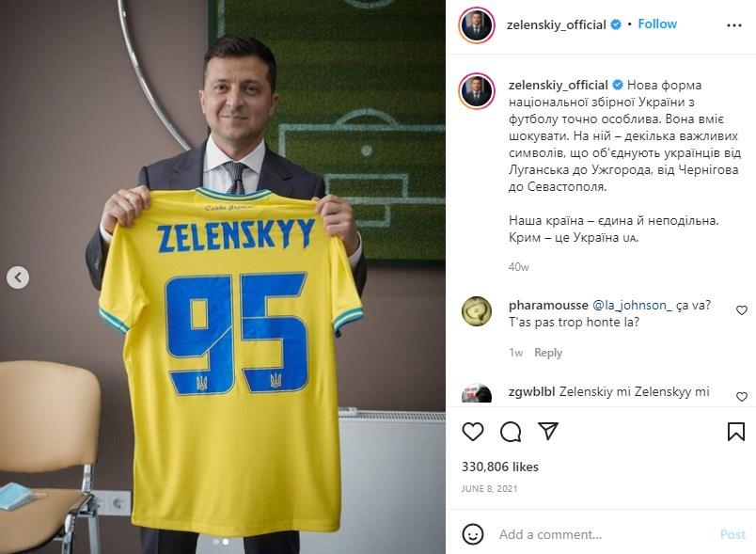Like the post with the heart icon
This screenshot has width=756, height=554.
(472, 432)
